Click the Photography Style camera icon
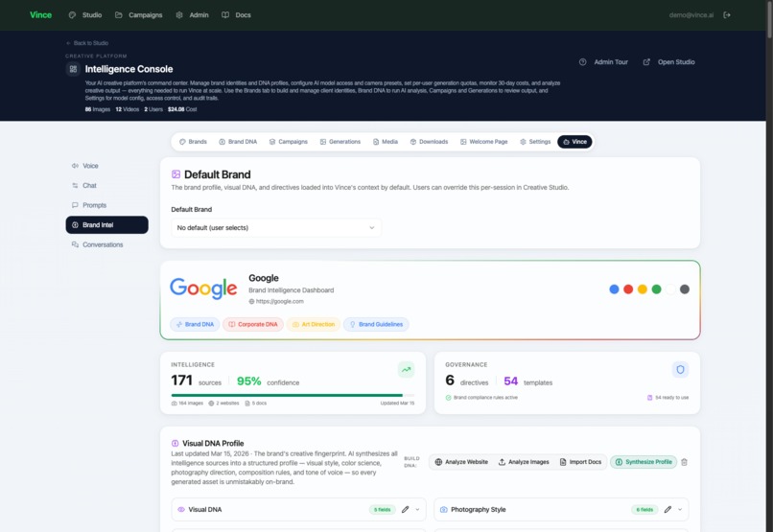The width and height of the screenshot is (773, 532). [443, 510]
